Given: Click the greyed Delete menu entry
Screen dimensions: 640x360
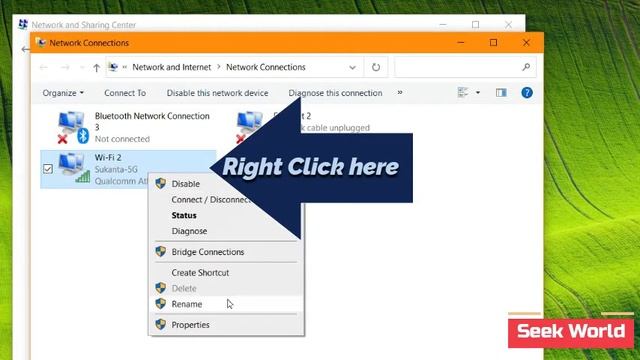Looking at the screenshot, I should (x=184, y=289).
